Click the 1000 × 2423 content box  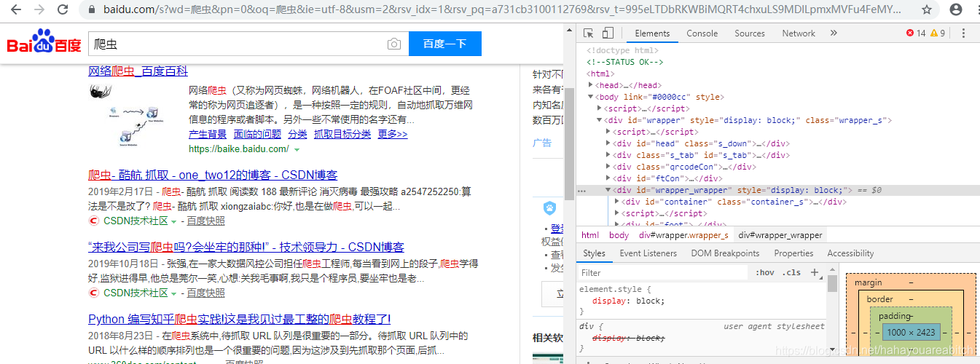(910, 332)
